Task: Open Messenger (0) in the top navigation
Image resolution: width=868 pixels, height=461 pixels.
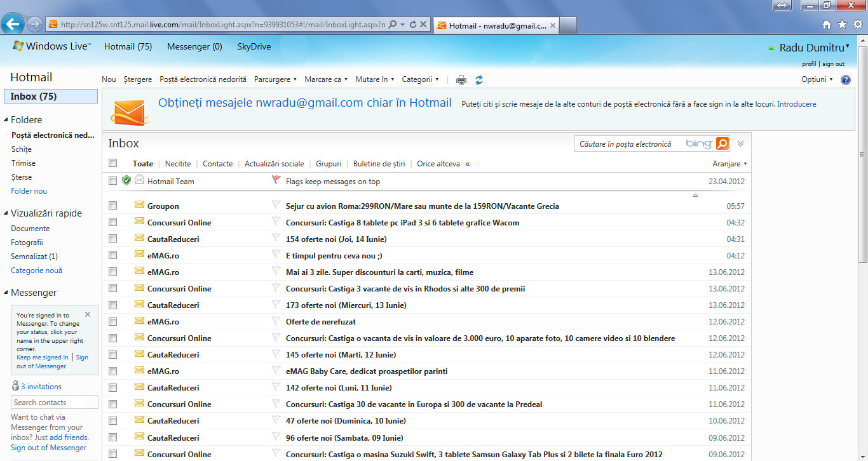Action: (194, 46)
